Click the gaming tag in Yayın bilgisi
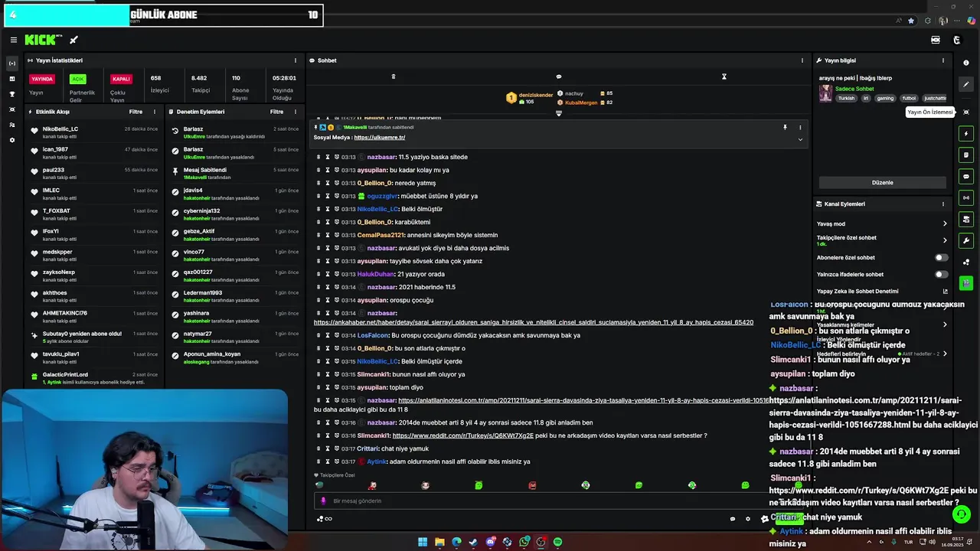The image size is (980, 551). 885,98
